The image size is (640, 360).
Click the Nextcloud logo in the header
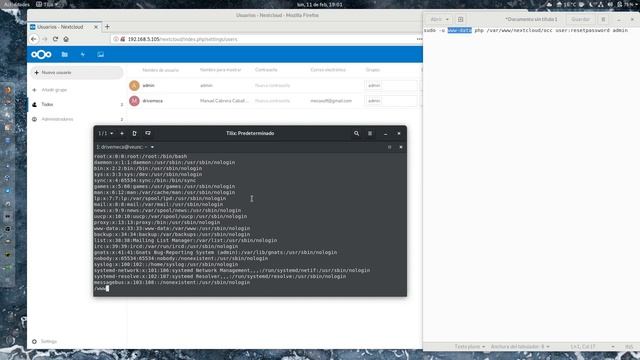click(41, 54)
